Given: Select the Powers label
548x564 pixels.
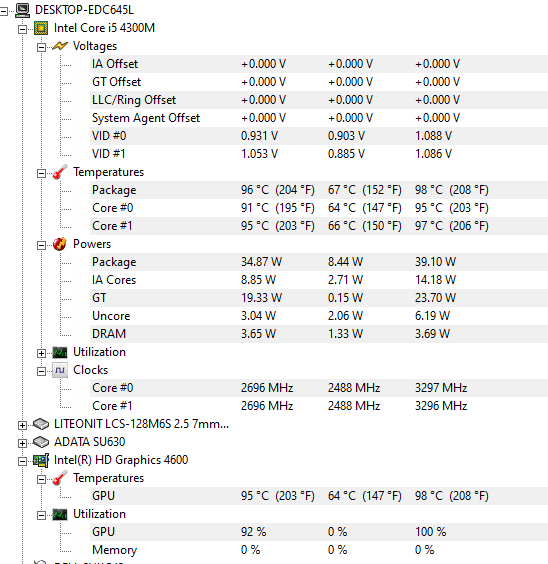Looking at the screenshot, I should (92, 244).
